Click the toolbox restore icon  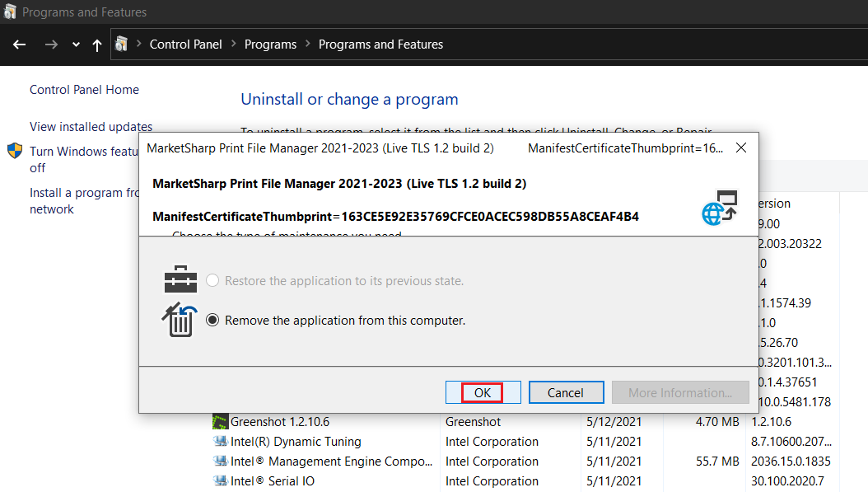pos(180,279)
